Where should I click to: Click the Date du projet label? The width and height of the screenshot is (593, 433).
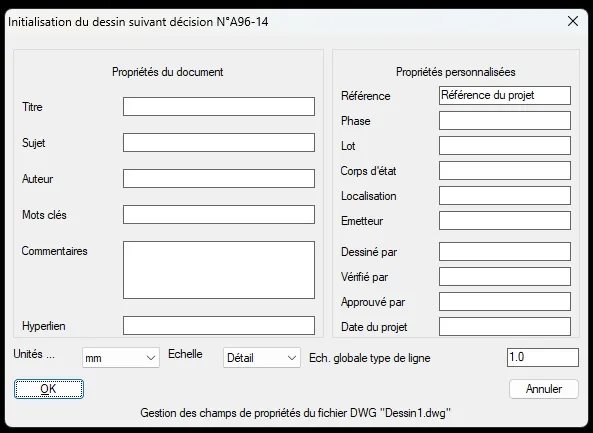click(374, 327)
